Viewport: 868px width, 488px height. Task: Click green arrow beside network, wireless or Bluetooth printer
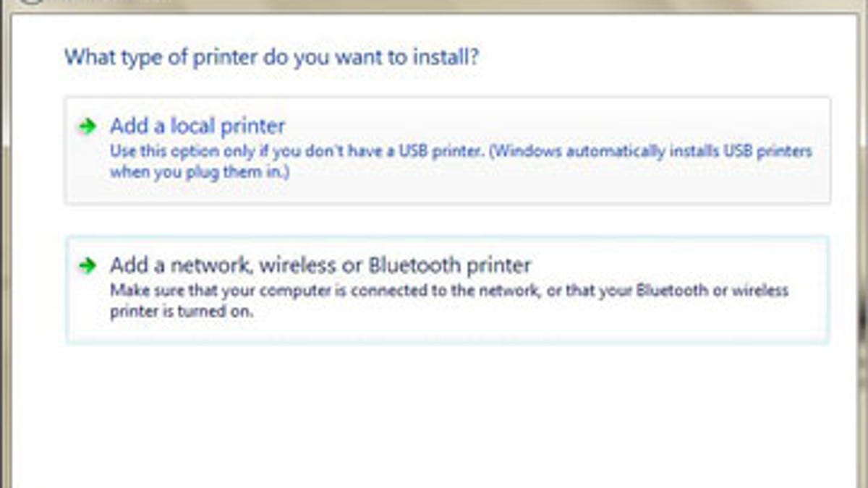[x=88, y=266]
